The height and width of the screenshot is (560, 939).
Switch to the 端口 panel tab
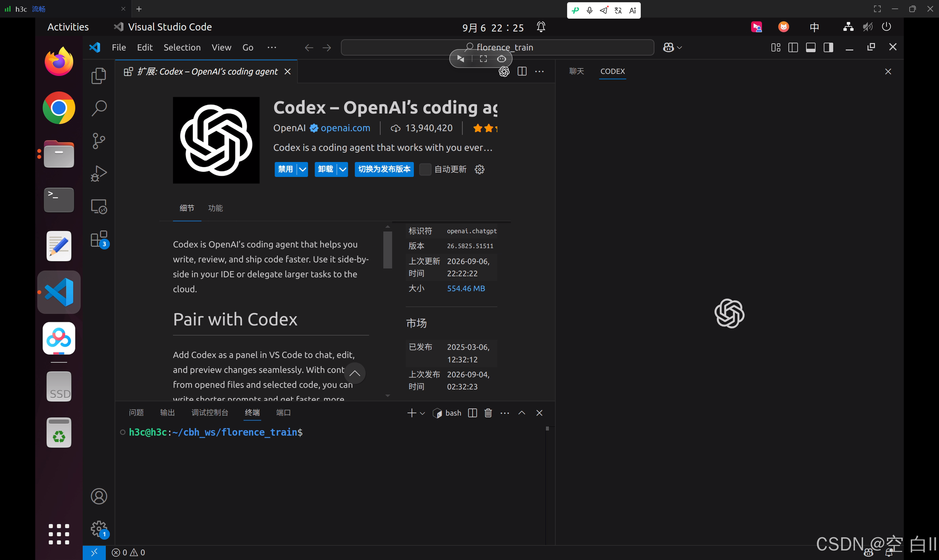pyautogui.click(x=283, y=412)
